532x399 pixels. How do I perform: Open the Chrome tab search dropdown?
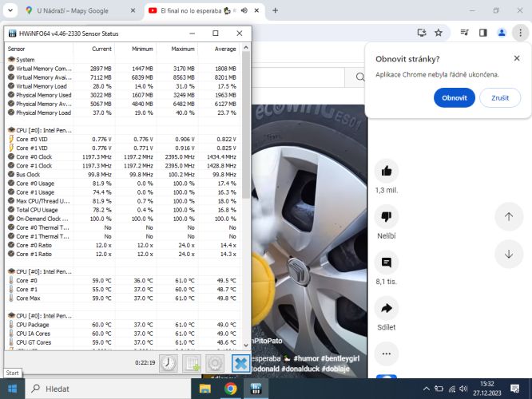10,10
